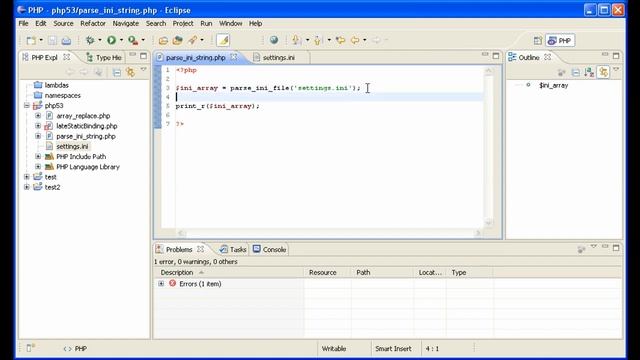Click the Resource column header

pyautogui.click(x=327, y=272)
